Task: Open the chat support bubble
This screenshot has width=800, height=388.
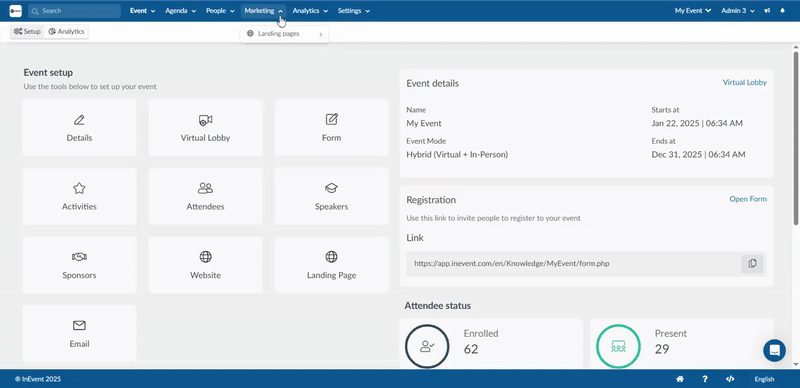Action: 774,351
